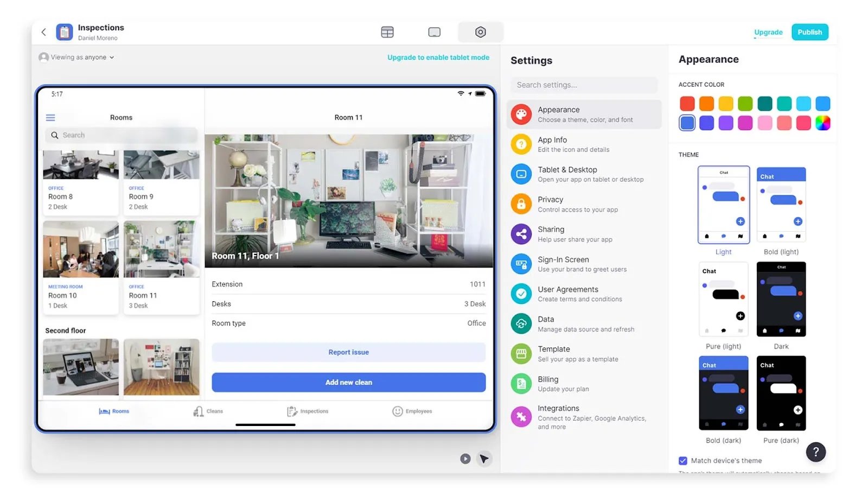This screenshot has width=868, height=502.
Task: Click the Sharing icon
Action: (x=521, y=234)
